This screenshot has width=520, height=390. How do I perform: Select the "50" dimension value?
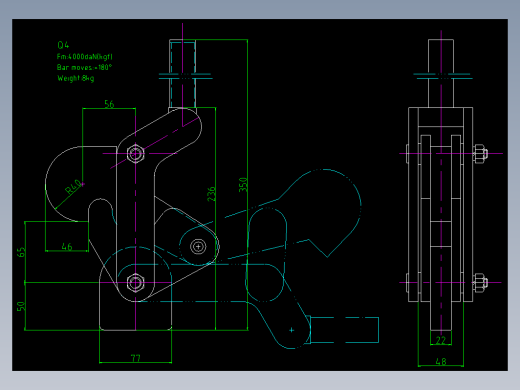(x=21, y=306)
